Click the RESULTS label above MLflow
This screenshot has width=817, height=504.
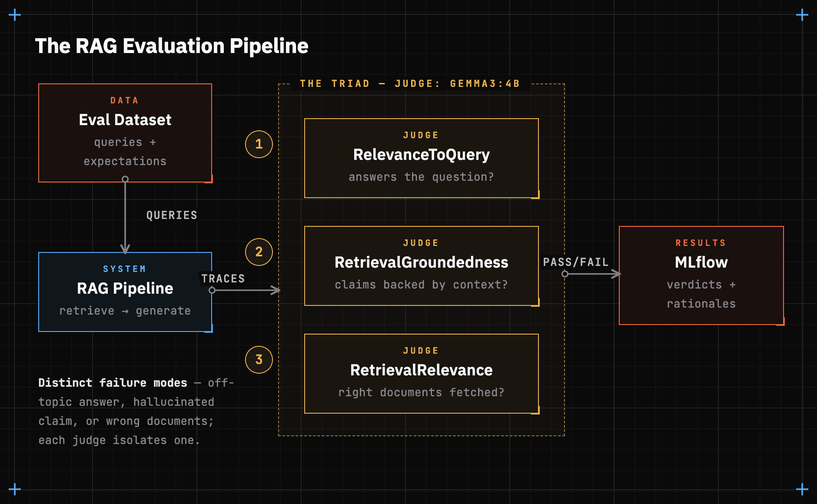pos(701,243)
